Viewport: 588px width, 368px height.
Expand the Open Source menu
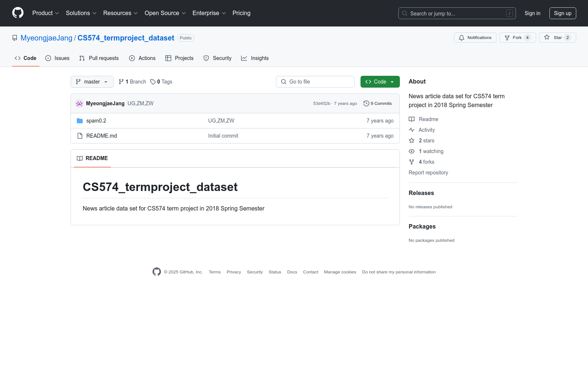[x=165, y=13]
